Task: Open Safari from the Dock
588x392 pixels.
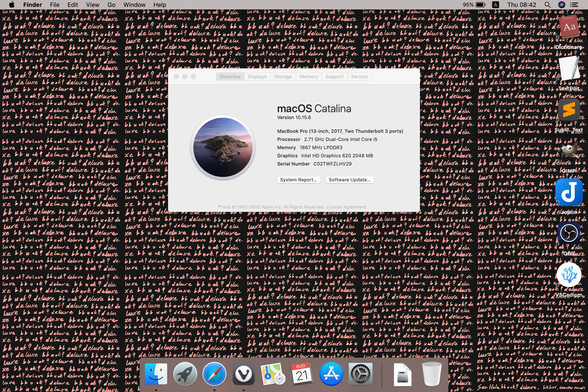Action: coord(214,374)
